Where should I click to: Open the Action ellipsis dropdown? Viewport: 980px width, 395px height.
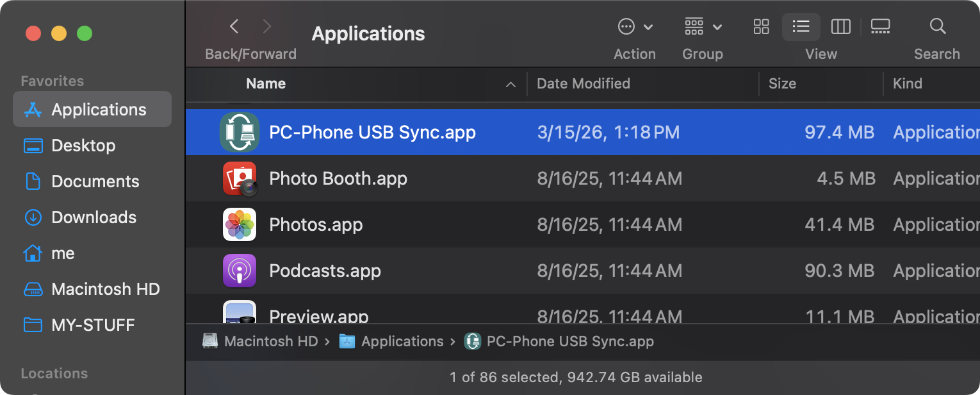pos(634,26)
